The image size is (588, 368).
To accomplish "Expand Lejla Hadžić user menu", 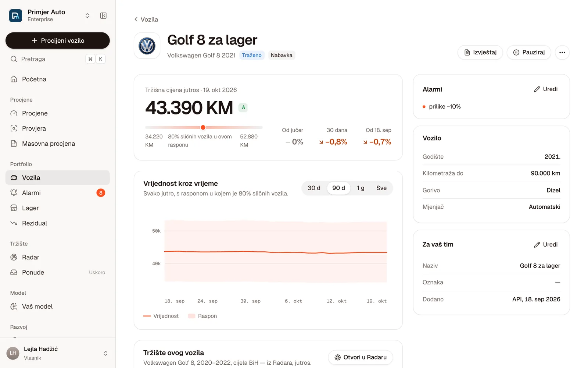I will pos(105,353).
